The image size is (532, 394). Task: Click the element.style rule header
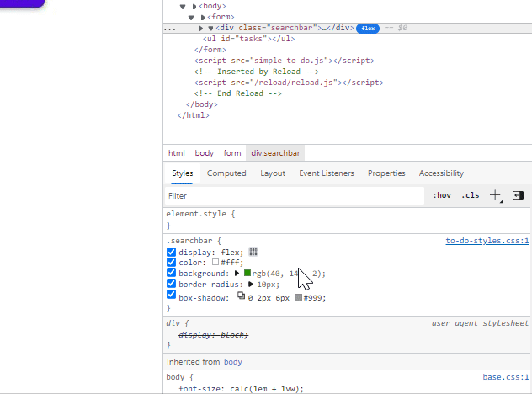[200, 214]
